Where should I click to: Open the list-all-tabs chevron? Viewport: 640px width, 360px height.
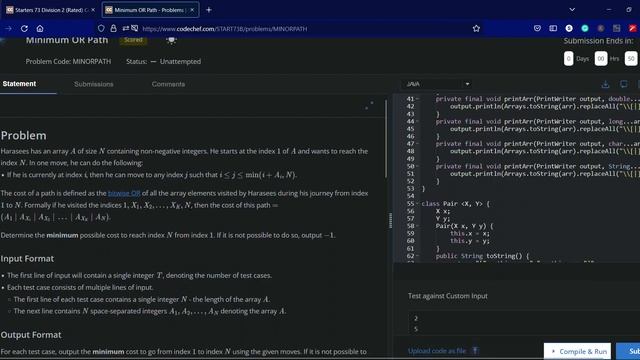click(x=572, y=9)
